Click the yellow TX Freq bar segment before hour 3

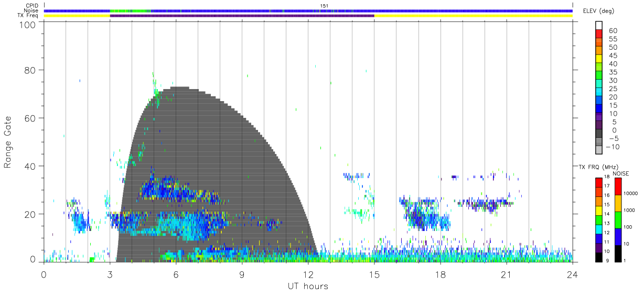click(77, 16)
